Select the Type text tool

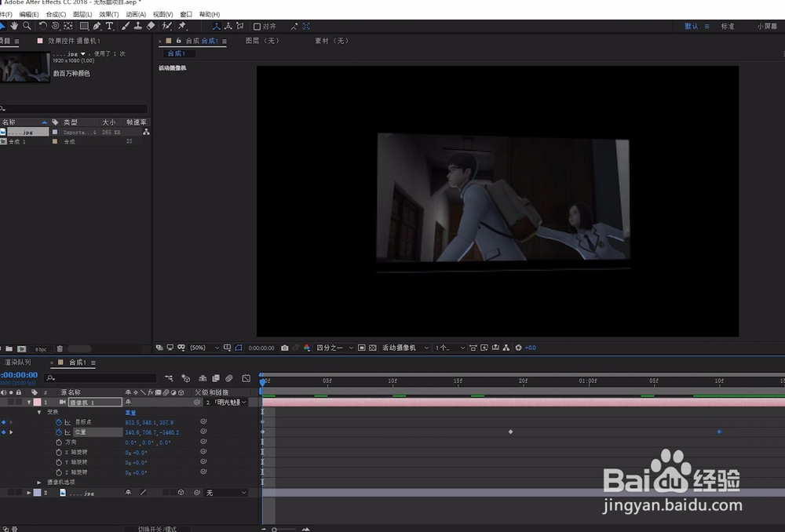pyautogui.click(x=109, y=26)
